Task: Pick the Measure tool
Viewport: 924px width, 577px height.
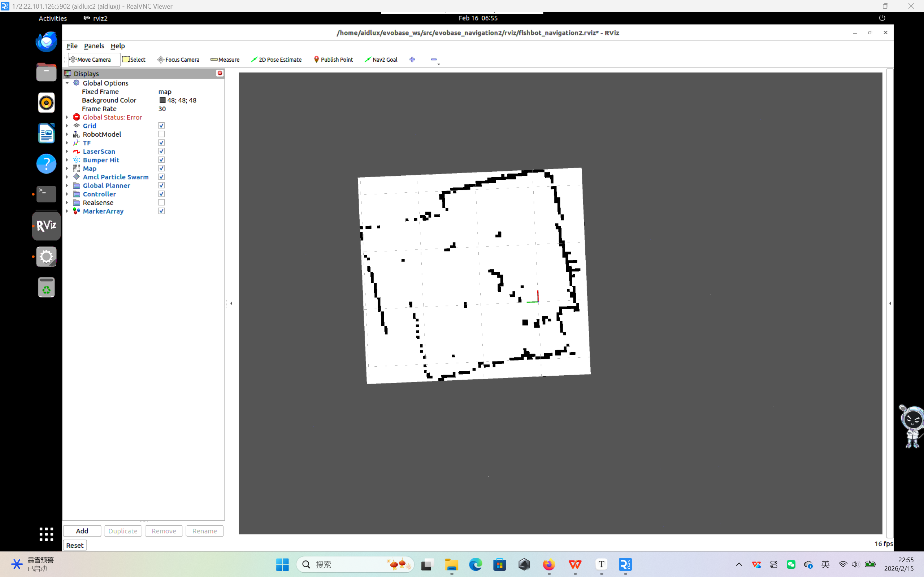Action: [x=225, y=60]
